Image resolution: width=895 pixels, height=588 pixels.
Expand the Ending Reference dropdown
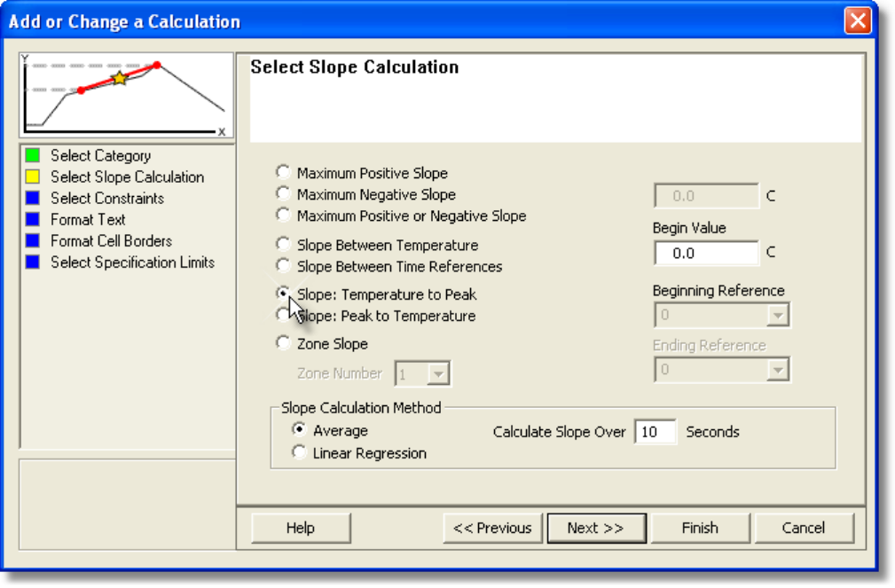click(777, 370)
